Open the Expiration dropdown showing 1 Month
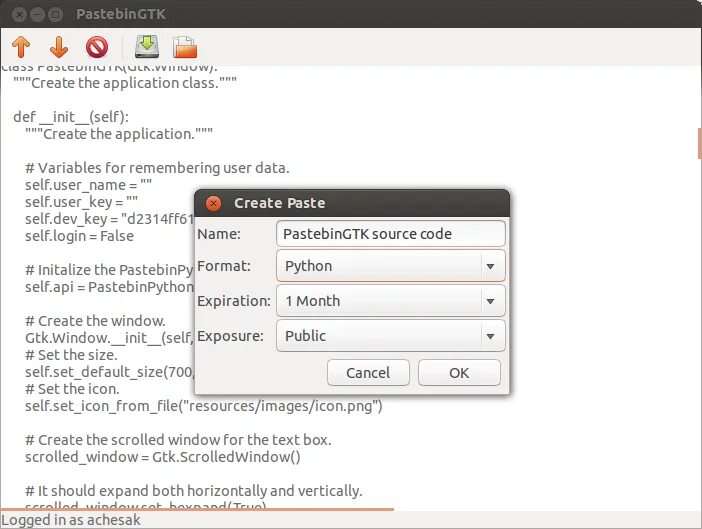702x529 pixels. tap(391, 301)
